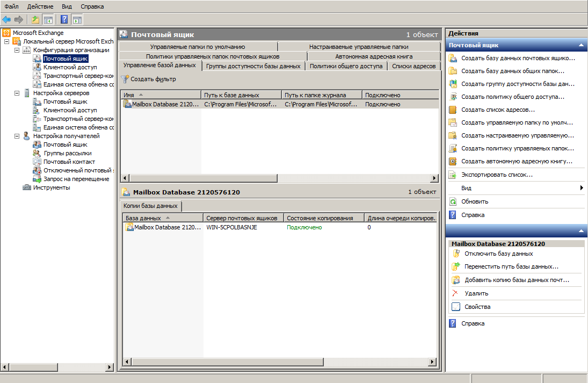Select Запрос на перемещение tree item

76,179
